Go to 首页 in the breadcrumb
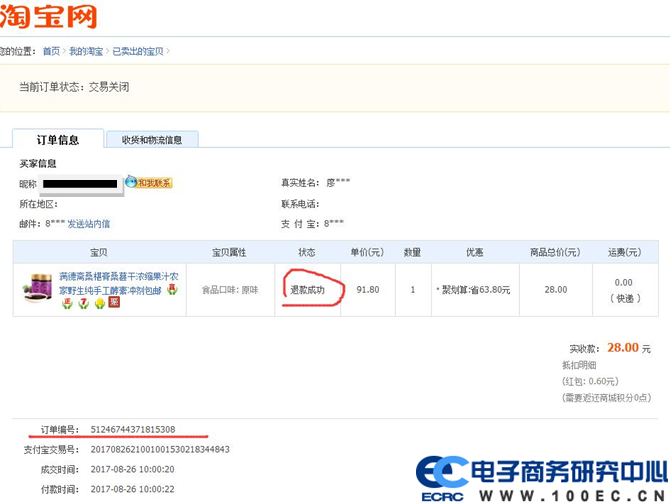The height and width of the screenshot is (504, 670). [51, 51]
